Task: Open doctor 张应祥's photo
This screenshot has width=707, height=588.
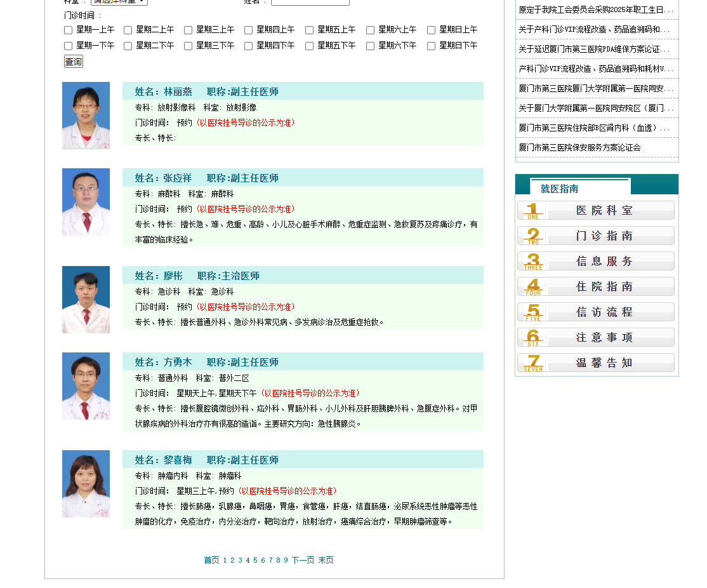Action: 86,202
